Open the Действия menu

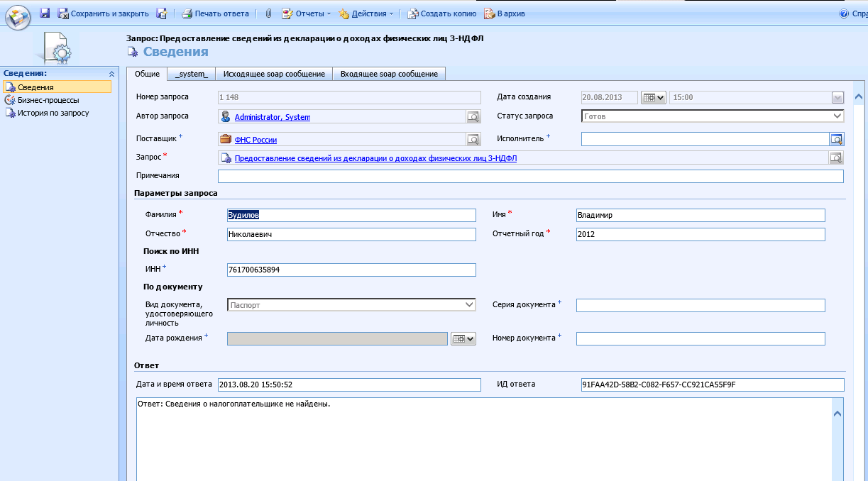click(x=366, y=13)
